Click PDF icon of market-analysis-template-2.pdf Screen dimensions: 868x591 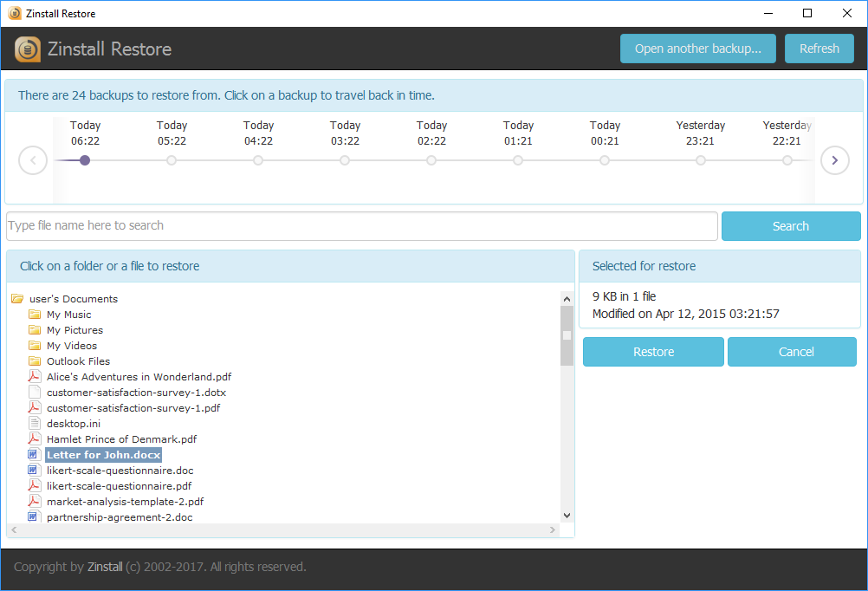35,501
